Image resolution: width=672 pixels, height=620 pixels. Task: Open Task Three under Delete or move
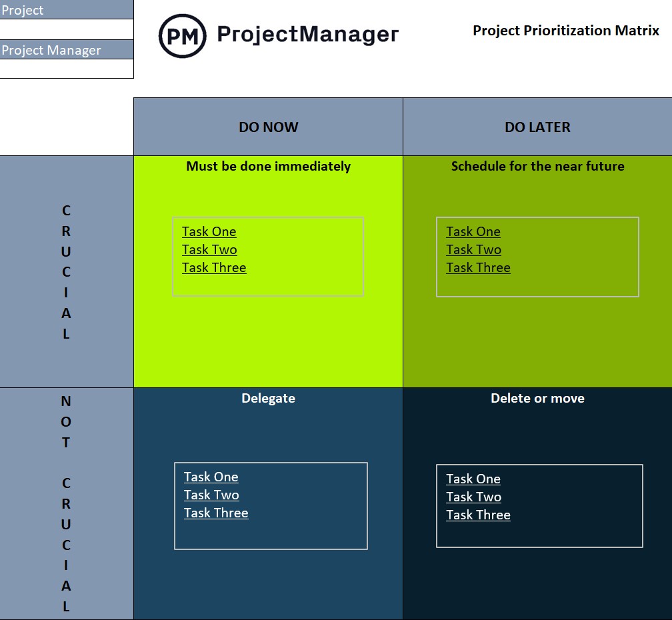(x=478, y=515)
